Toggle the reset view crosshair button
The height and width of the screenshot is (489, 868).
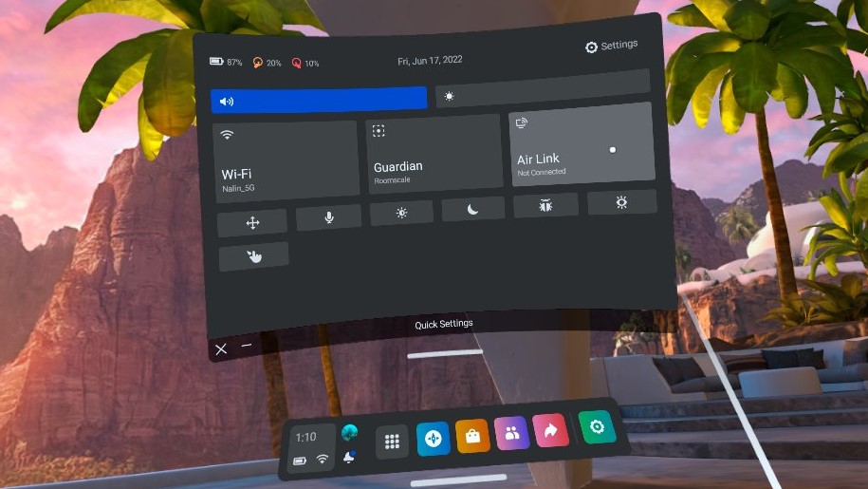coord(252,222)
